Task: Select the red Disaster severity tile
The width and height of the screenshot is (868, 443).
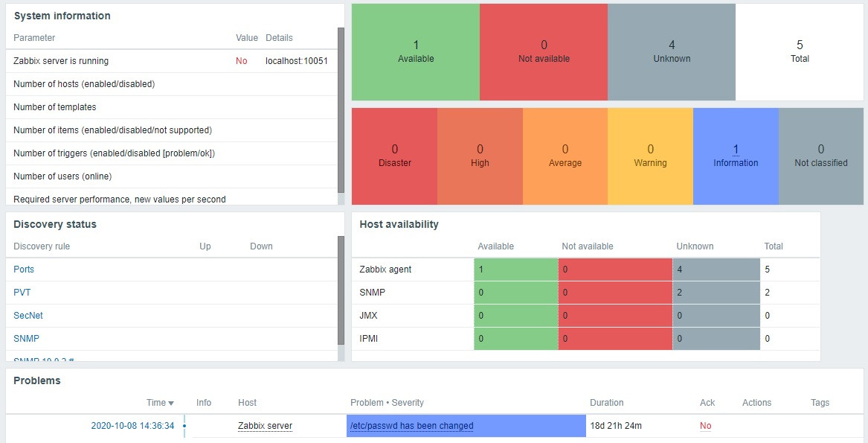Action: tap(395, 156)
